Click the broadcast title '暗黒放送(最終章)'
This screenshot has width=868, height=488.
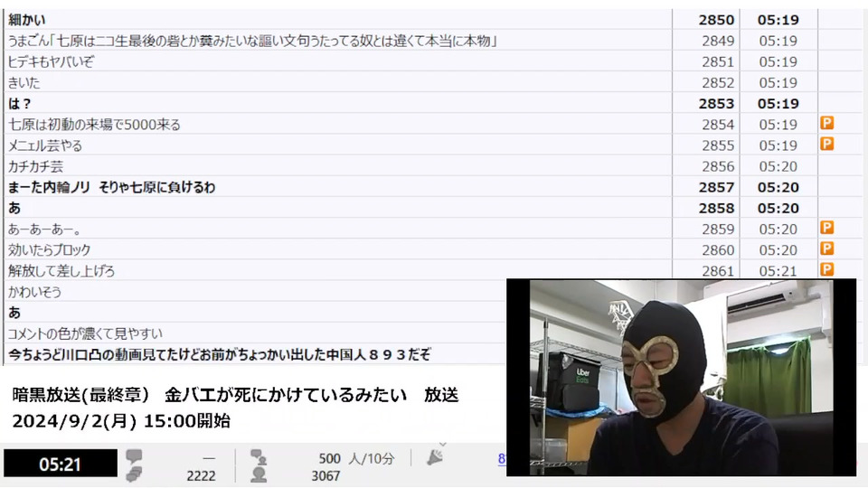80,395
